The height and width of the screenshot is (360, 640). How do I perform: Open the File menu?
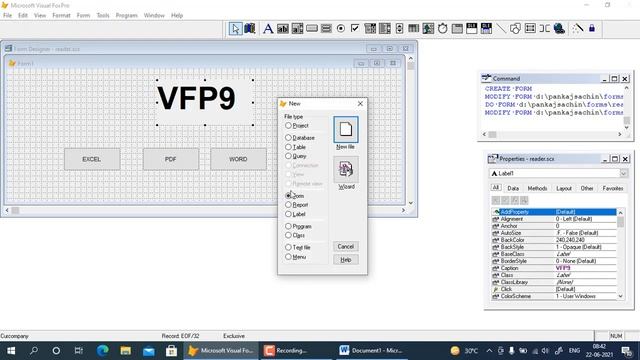(7, 15)
